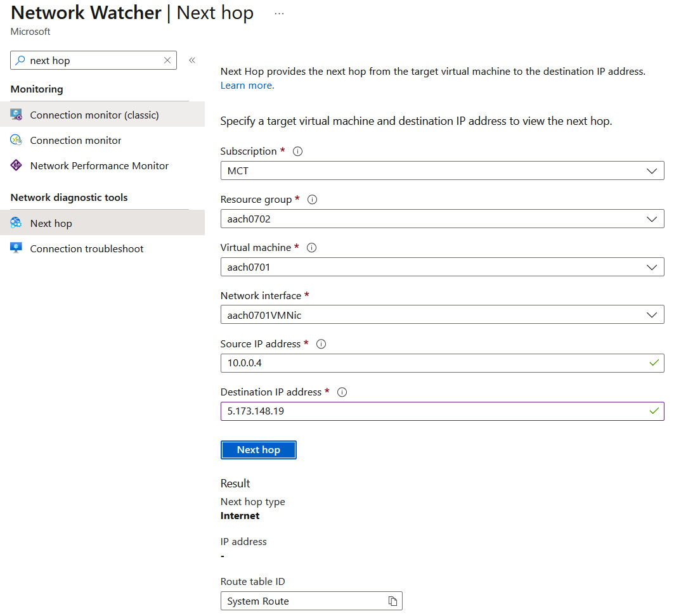Click the search magnifier icon

pyautogui.click(x=20, y=61)
